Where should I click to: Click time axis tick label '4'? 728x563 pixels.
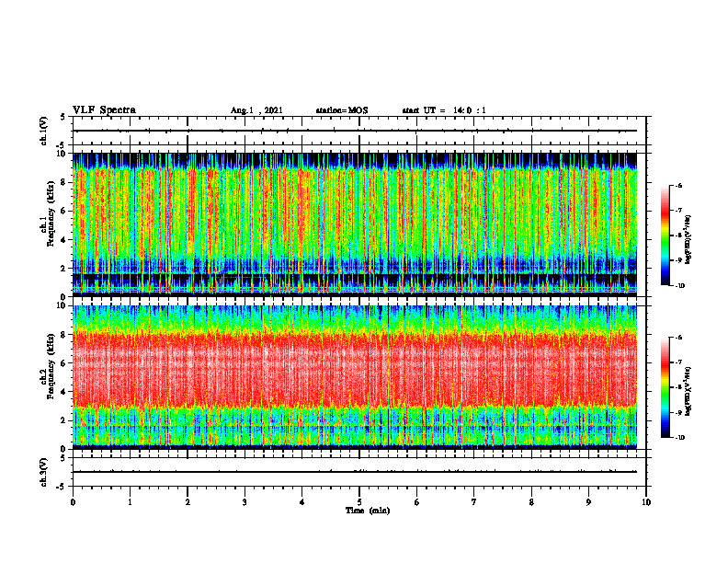(302, 502)
